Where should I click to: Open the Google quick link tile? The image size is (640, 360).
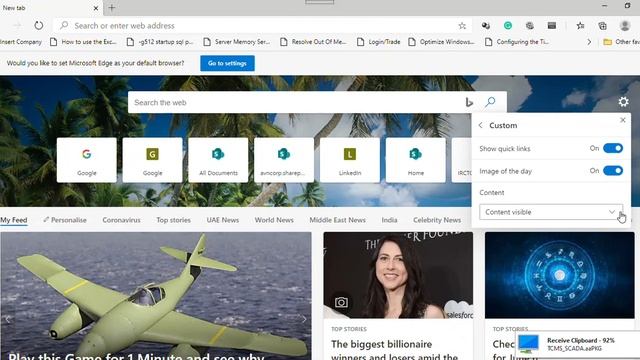[87, 160]
